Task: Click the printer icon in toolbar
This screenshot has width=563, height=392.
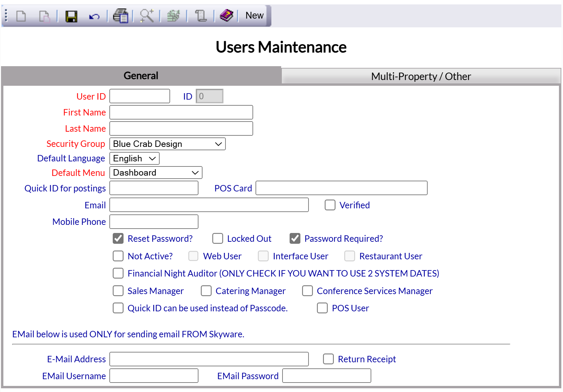Action: pyautogui.click(x=120, y=16)
